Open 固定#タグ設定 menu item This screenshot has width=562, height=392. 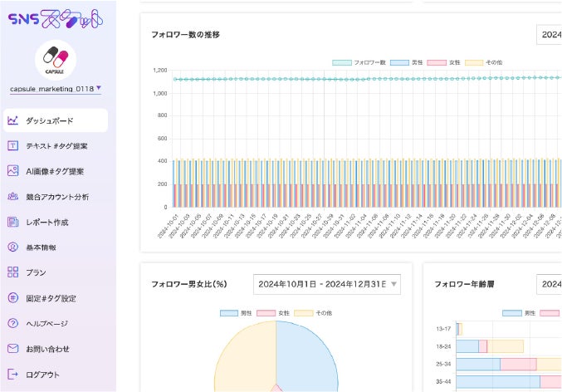coord(51,298)
